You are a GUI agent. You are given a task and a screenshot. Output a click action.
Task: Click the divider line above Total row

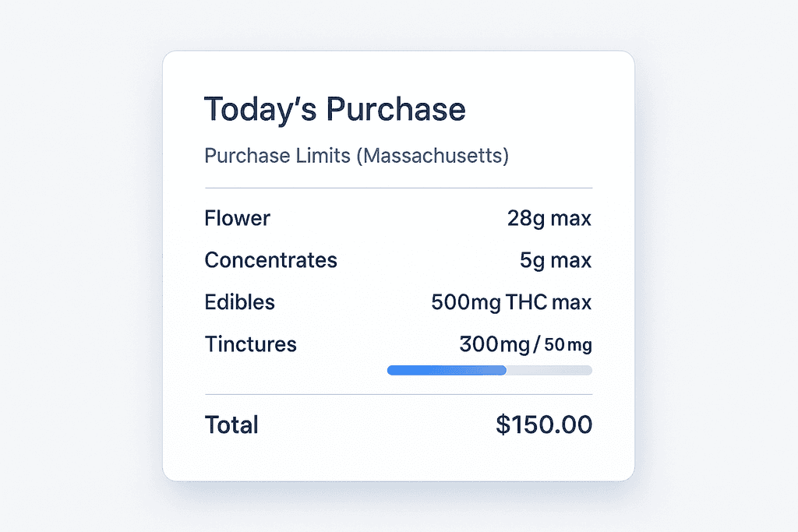[398, 395]
